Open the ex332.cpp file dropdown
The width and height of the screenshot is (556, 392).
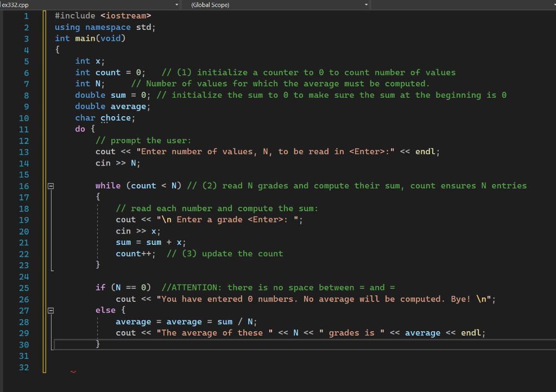(176, 4)
